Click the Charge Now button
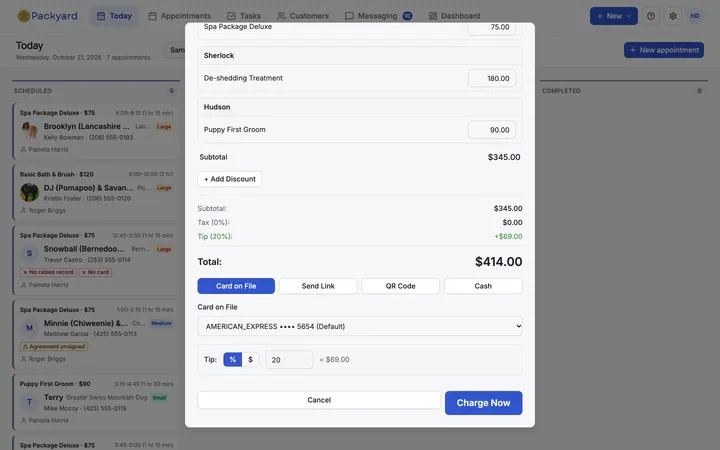 (484, 403)
